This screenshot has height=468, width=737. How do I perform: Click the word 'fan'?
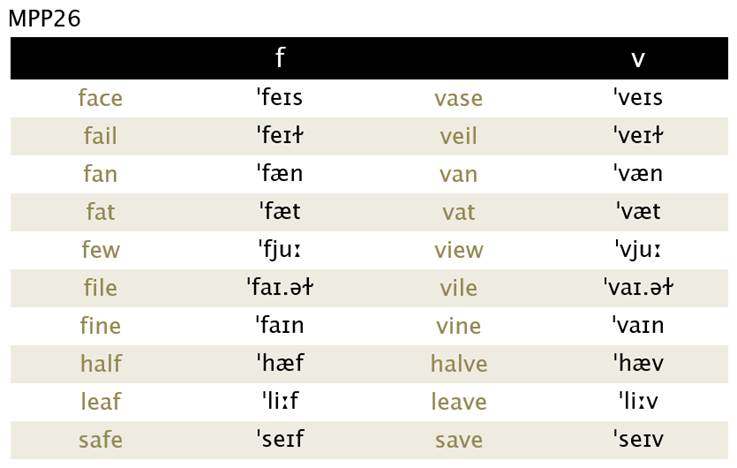(100, 174)
